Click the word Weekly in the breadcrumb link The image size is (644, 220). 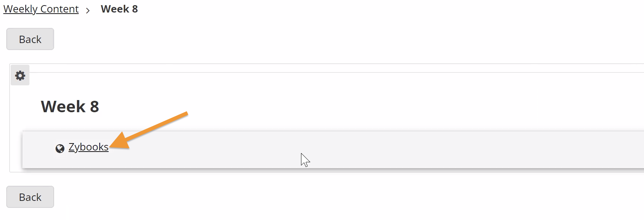point(21,9)
